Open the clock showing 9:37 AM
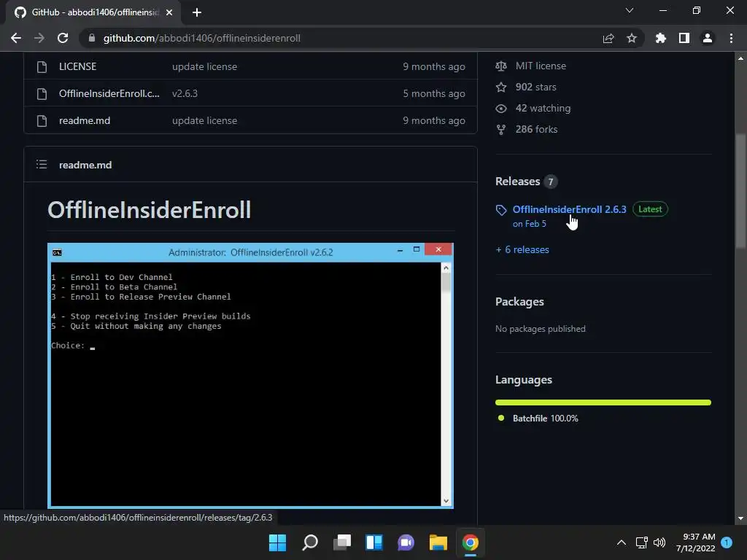747x560 pixels. pyautogui.click(x=695, y=542)
